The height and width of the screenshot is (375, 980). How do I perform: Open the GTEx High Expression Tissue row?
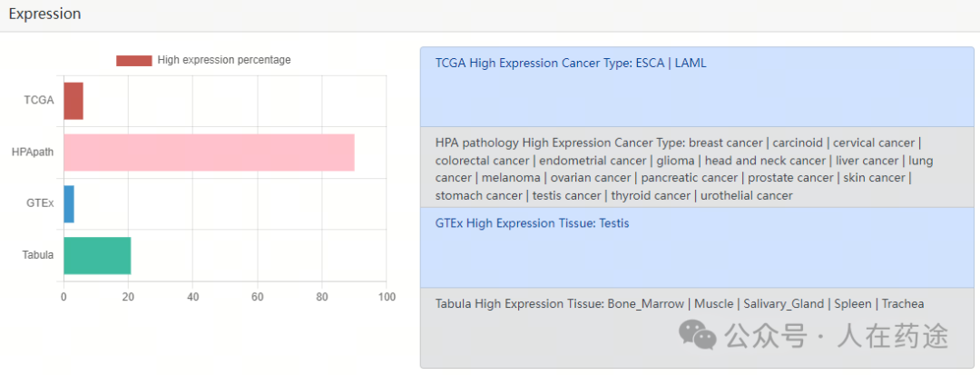point(697,248)
